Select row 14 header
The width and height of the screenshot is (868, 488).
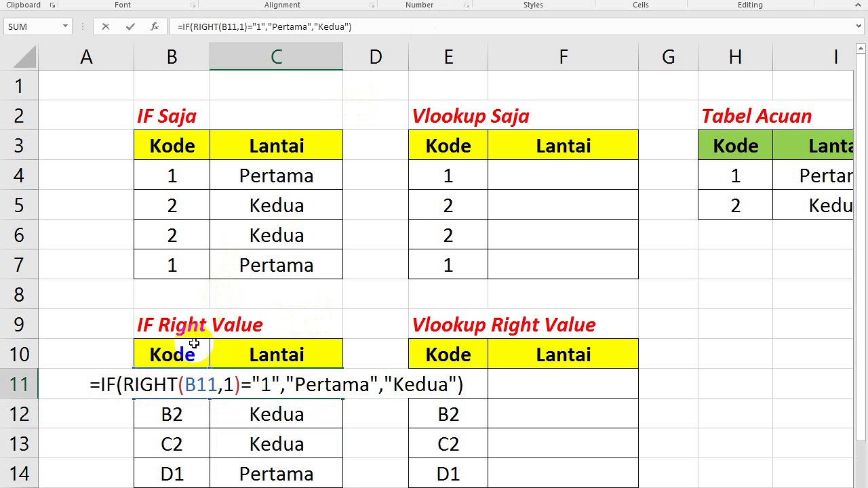click(19, 474)
